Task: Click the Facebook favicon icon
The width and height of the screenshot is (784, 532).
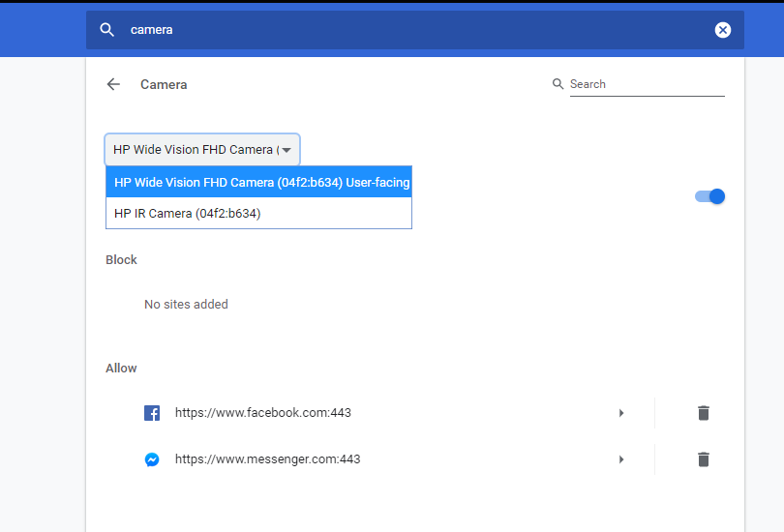Action: tap(152, 413)
